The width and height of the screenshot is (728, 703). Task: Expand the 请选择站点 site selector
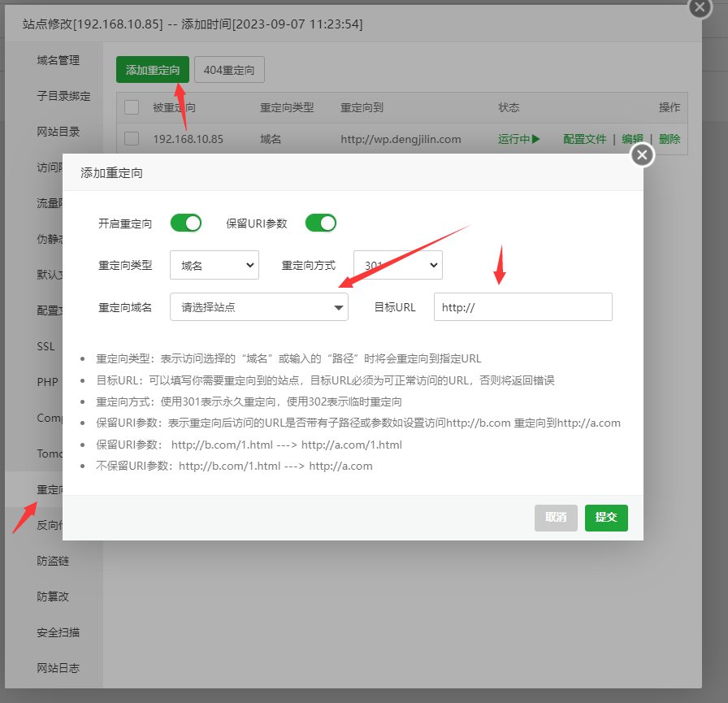coord(258,306)
